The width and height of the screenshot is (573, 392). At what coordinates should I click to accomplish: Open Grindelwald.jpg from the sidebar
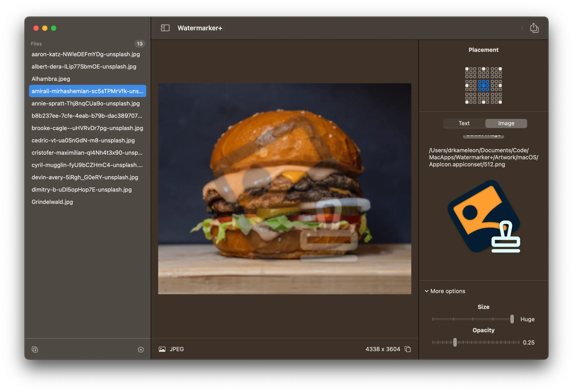coord(52,202)
